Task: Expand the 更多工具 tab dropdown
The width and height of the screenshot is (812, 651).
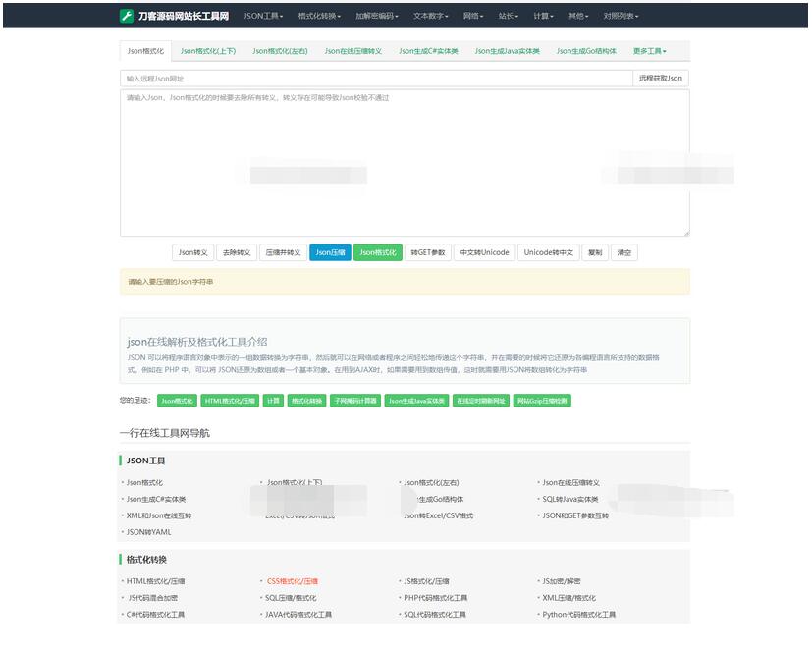Action: tap(649, 51)
